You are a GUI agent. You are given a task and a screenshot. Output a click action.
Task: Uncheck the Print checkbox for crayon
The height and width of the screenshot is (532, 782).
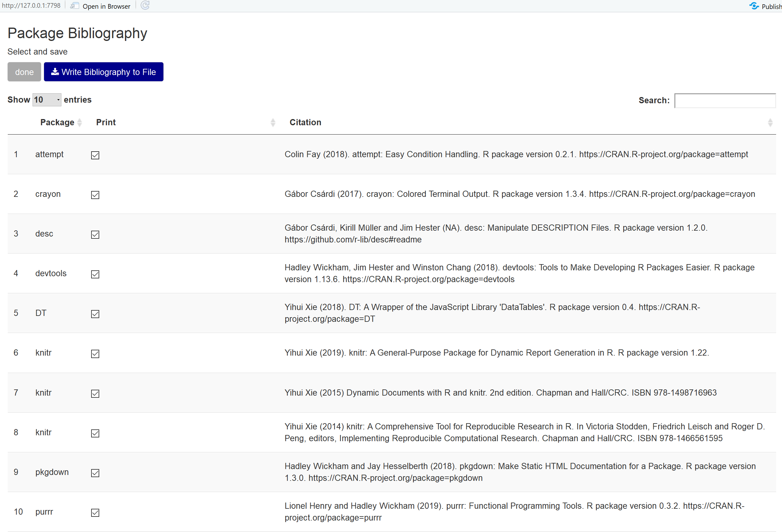[95, 195]
